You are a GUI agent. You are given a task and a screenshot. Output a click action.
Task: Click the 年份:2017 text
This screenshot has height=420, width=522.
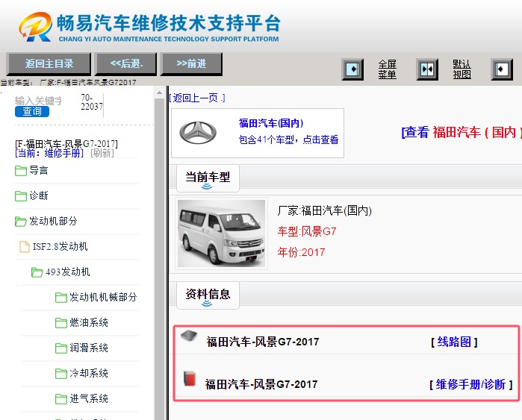(301, 252)
